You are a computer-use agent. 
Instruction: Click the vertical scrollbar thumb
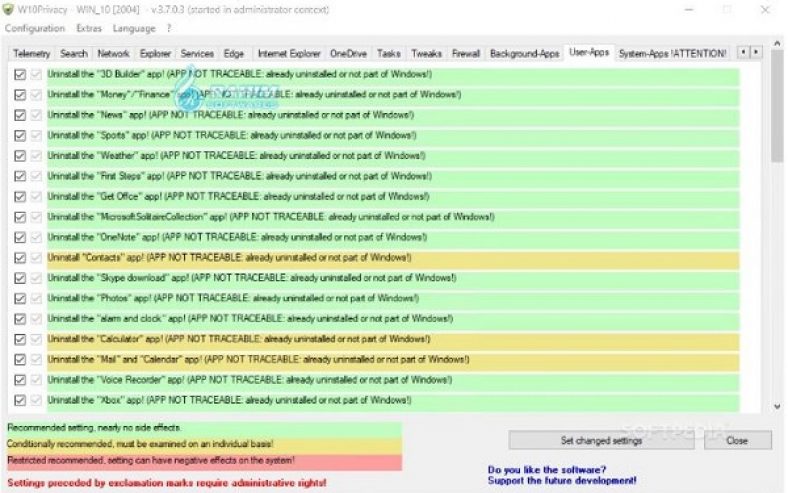[x=777, y=107]
